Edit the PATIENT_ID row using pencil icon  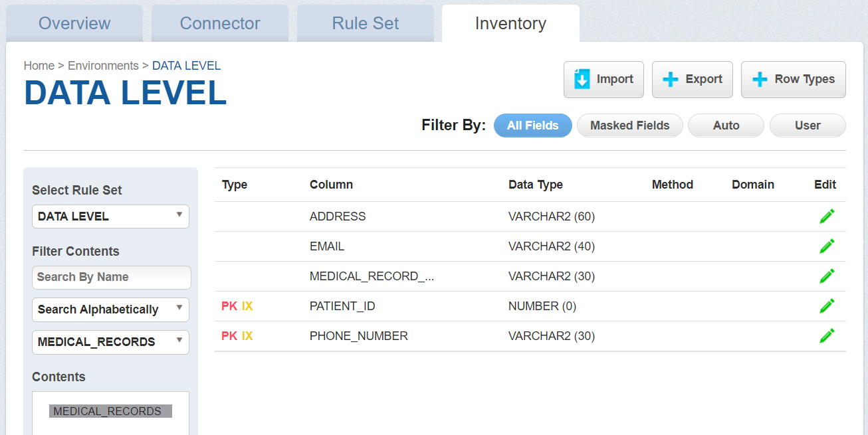click(x=827, y=305)
